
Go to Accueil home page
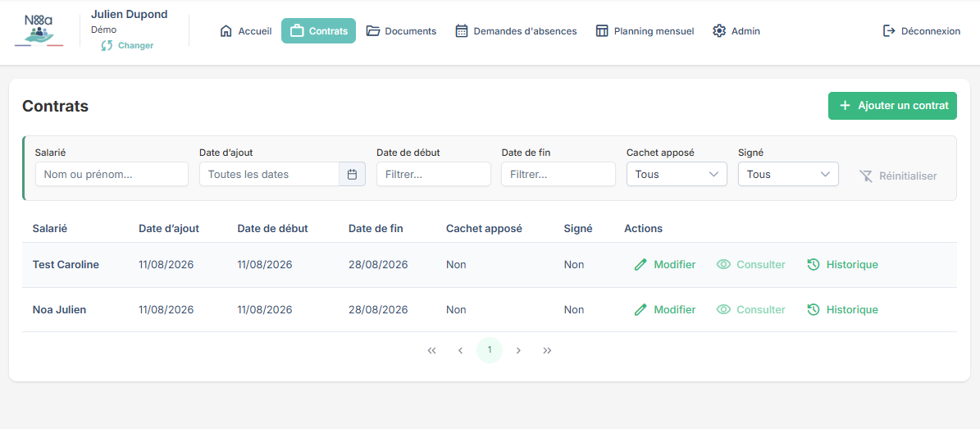246,30
